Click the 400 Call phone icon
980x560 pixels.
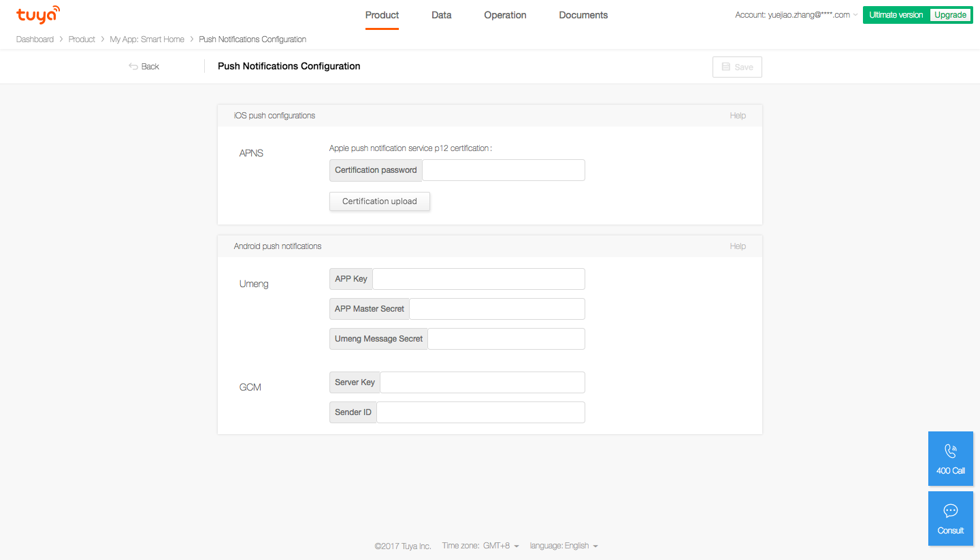tap(951, 451)
